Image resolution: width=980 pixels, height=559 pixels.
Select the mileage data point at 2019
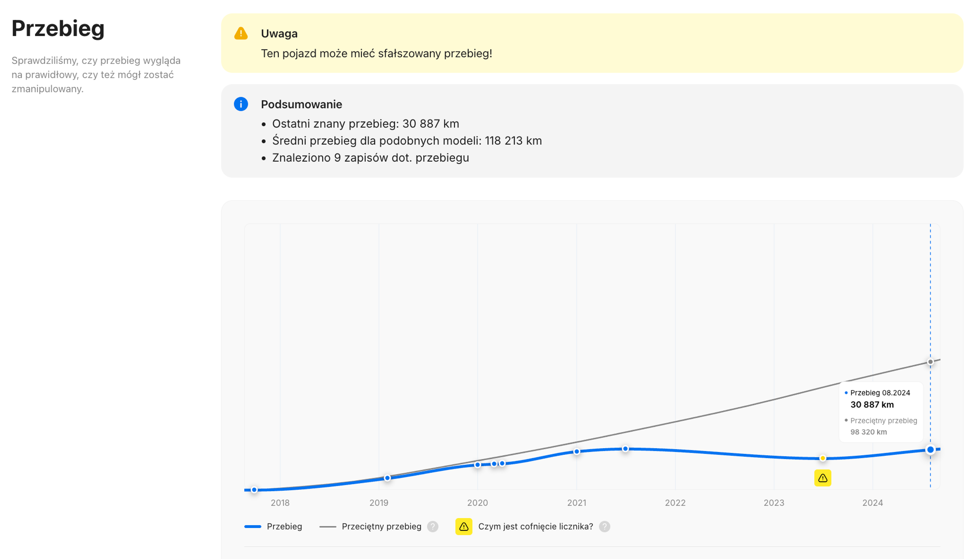(387, 478)
